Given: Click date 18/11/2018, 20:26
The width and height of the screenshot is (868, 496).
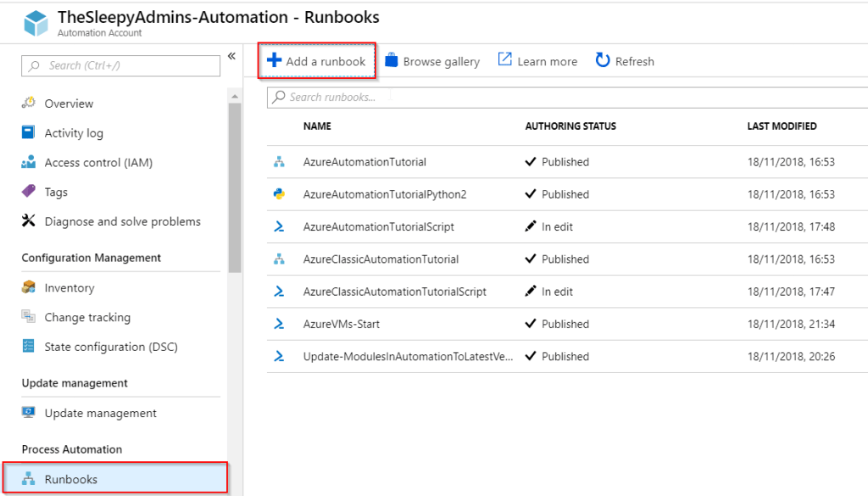Looking at the screenshot, I should tap(791, 356).
